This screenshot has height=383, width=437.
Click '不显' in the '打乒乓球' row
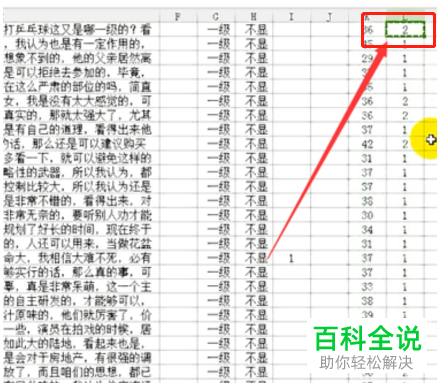[256, 30]
